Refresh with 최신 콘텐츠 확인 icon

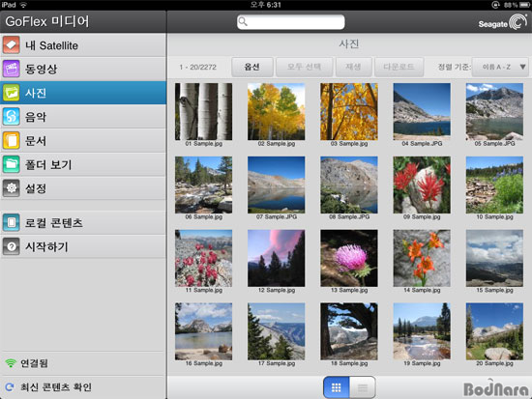tap(10, 386)
